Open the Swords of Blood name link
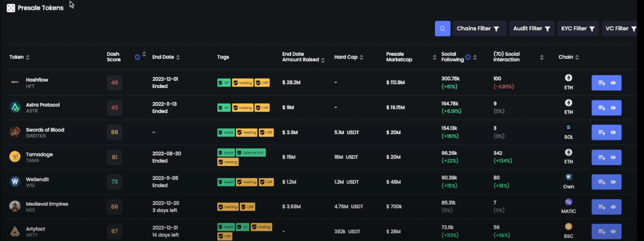The height and width of the screenshot is (241, 644). pyautogui.click(x=45, y=130)
